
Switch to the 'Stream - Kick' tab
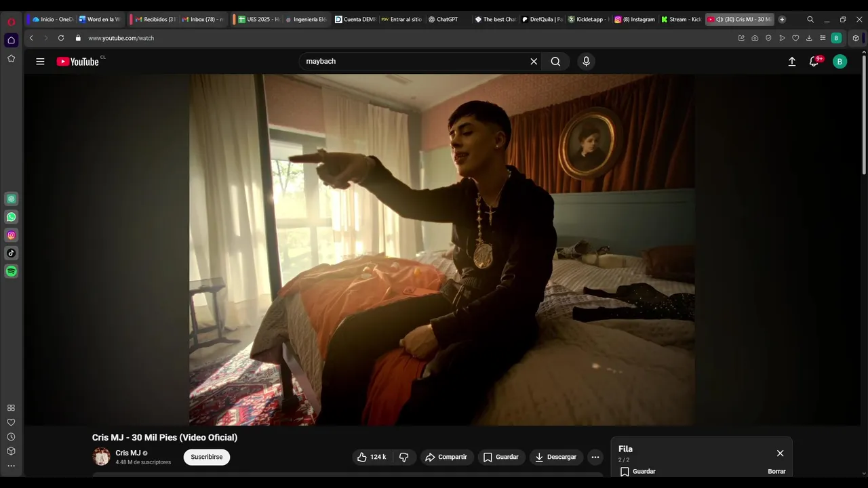click(682, 20)
